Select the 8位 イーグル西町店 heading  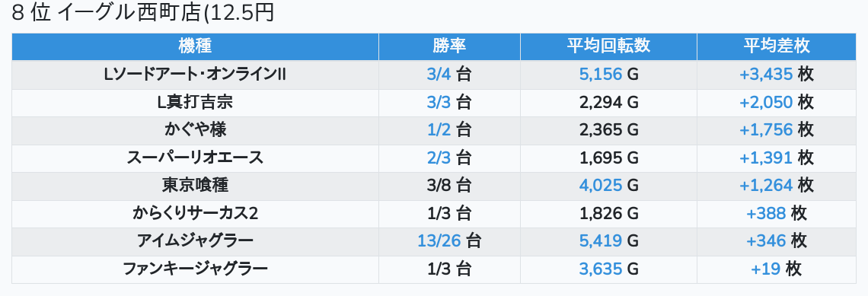143,13
